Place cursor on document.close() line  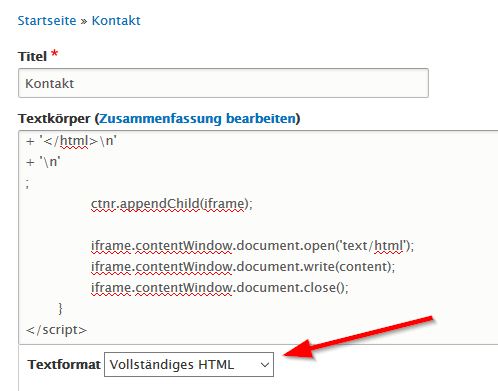coord(220,288)
